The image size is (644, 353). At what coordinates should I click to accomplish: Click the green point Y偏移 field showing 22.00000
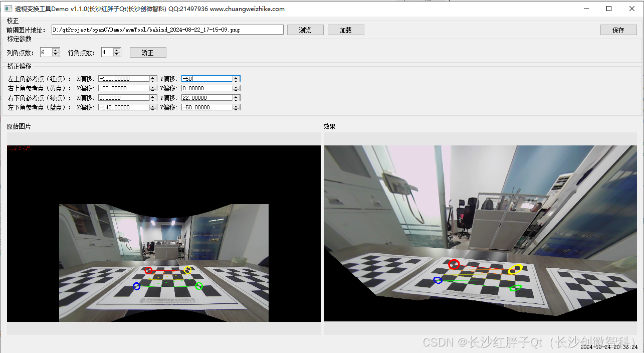coord(206,98)
